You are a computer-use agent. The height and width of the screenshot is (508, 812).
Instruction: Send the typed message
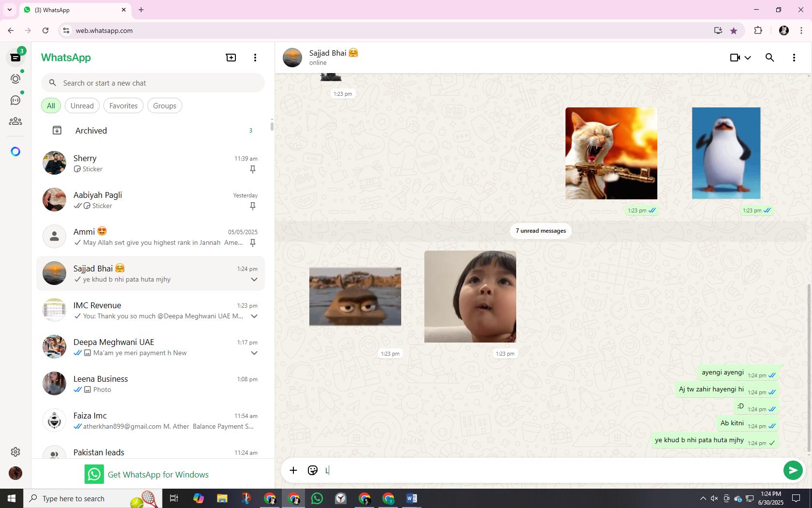pos(793,470)
